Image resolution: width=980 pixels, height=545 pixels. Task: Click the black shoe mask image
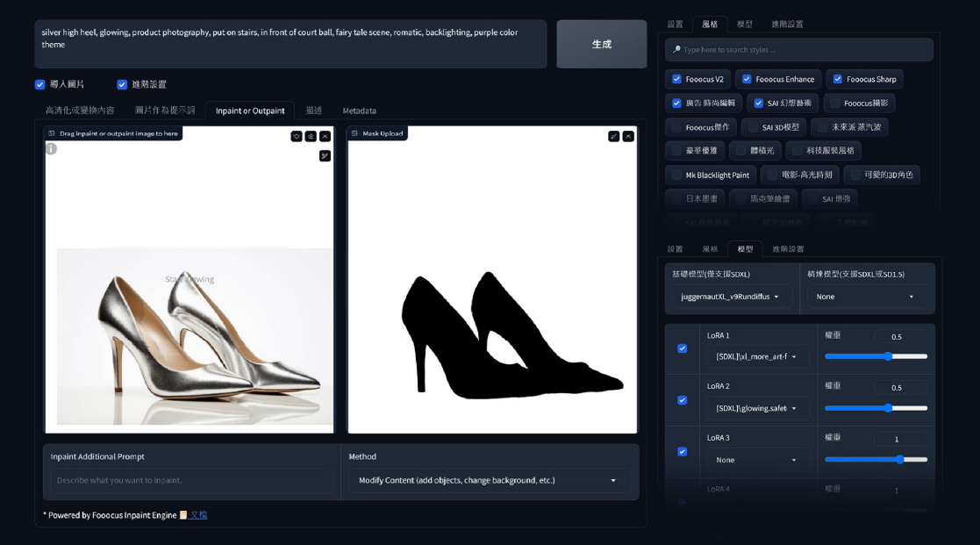pos(492,280)
